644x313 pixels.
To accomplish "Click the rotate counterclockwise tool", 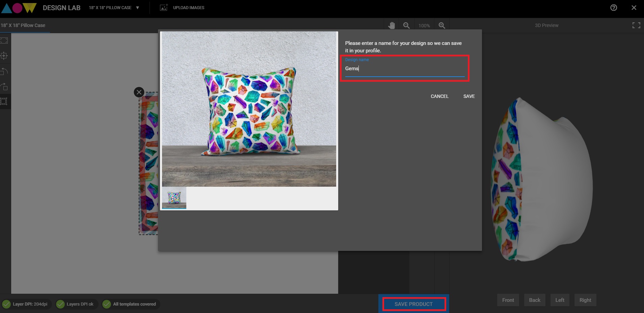I will (x=4, y=71).
